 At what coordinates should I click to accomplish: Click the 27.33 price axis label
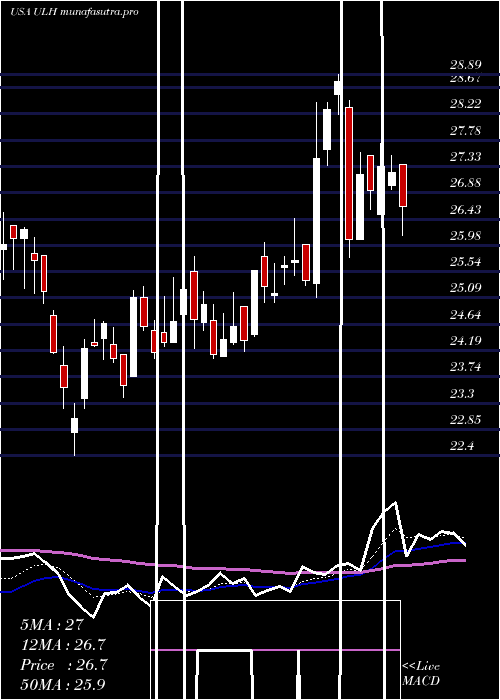coord(465,156)
